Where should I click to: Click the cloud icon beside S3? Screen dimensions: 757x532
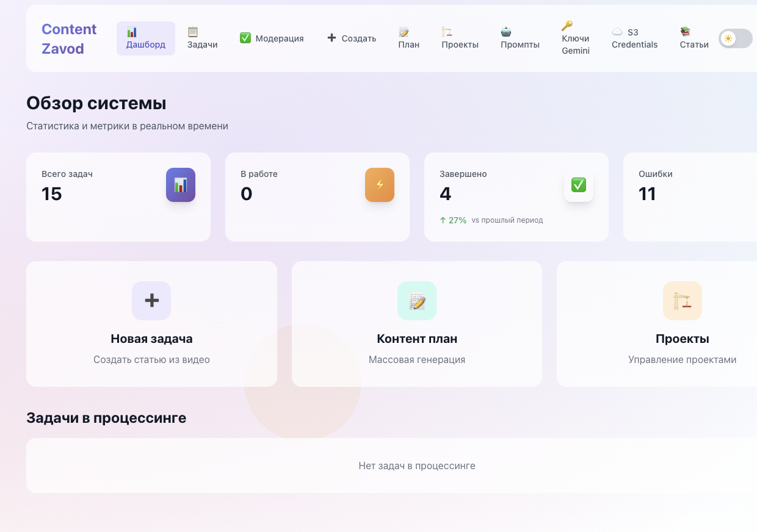(x=617, y=32)
